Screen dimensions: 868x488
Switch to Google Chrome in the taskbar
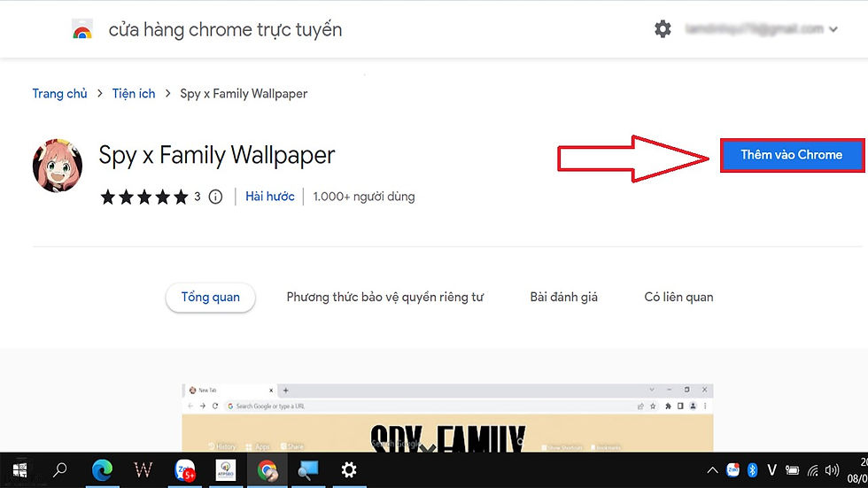(x=267, y=470)
